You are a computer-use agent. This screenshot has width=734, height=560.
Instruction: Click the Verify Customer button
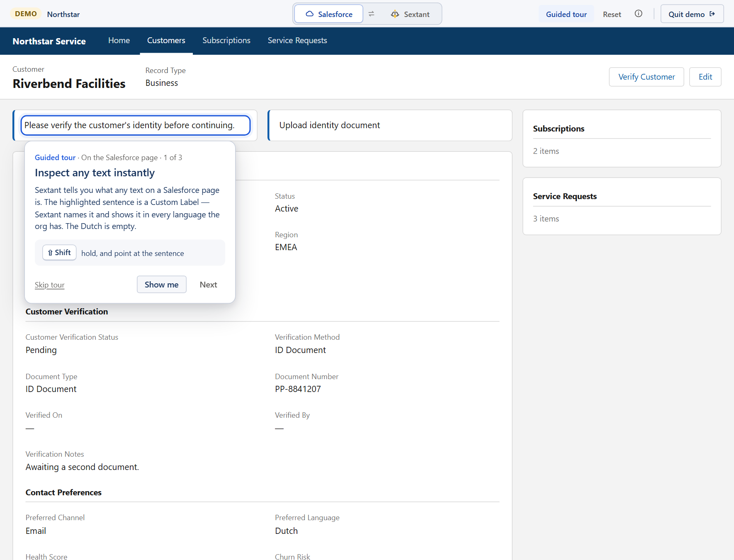point(646,77)
